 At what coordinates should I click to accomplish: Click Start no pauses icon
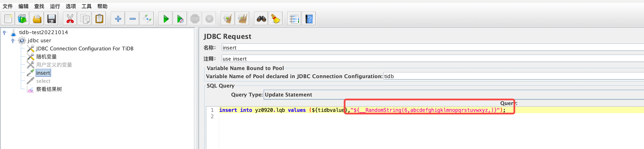(180, 19)
